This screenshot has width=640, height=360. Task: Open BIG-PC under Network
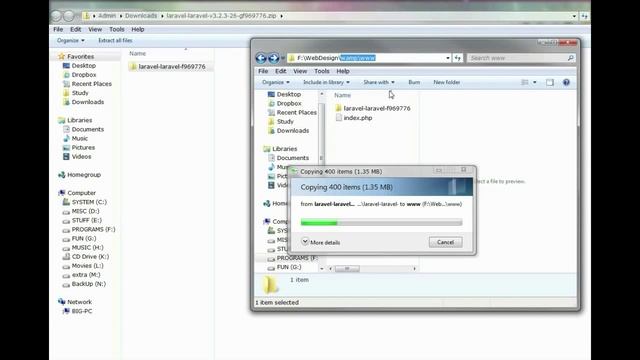coord(77,311)
